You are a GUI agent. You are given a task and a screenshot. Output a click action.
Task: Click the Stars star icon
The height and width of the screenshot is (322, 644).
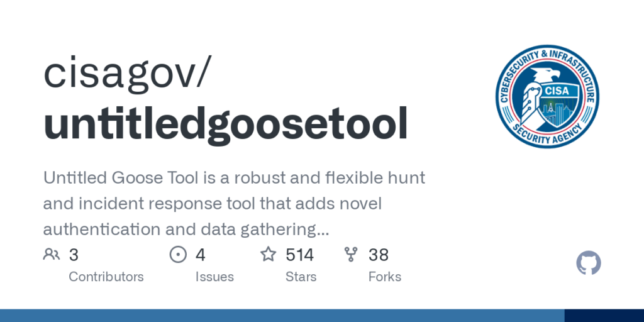click(x=269, y=255)
